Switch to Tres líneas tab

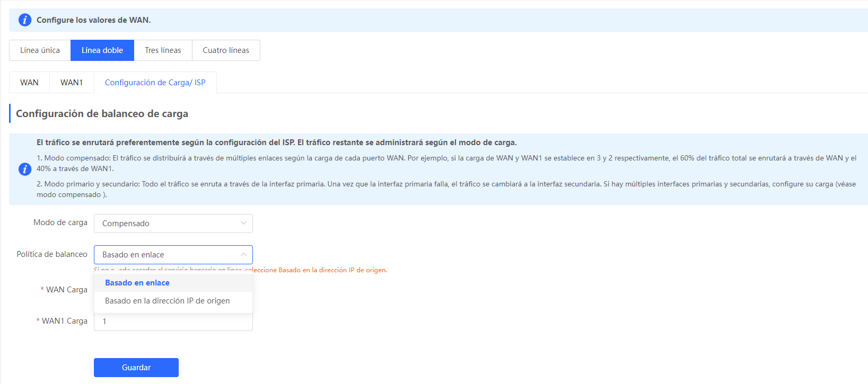(163, 50)
